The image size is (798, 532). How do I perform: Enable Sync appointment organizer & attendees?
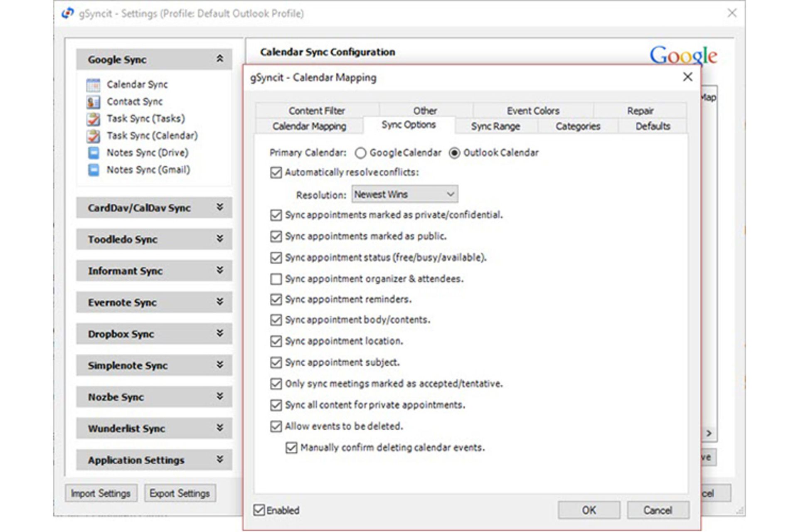[276, 279]
